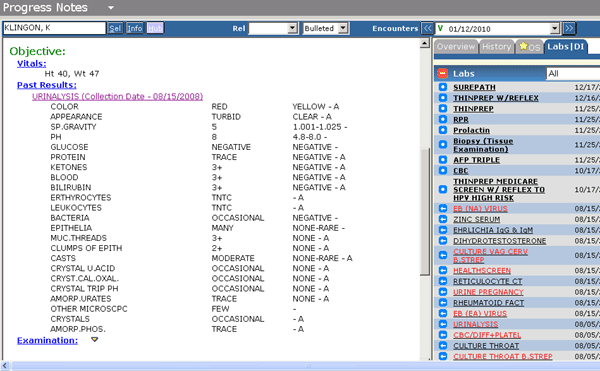
Task: Go to previous encounter with double-left arrows
Action: [427, 28]
